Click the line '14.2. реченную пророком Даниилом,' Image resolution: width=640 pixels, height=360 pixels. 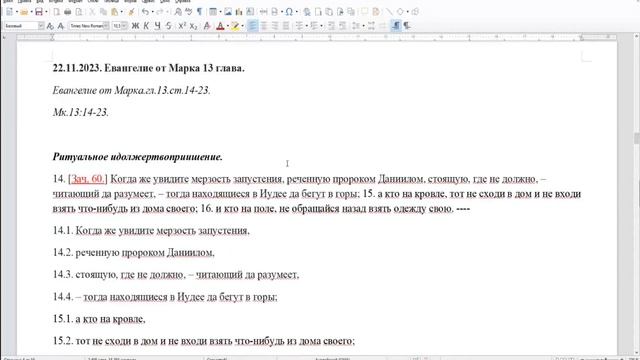pos(133,253)
